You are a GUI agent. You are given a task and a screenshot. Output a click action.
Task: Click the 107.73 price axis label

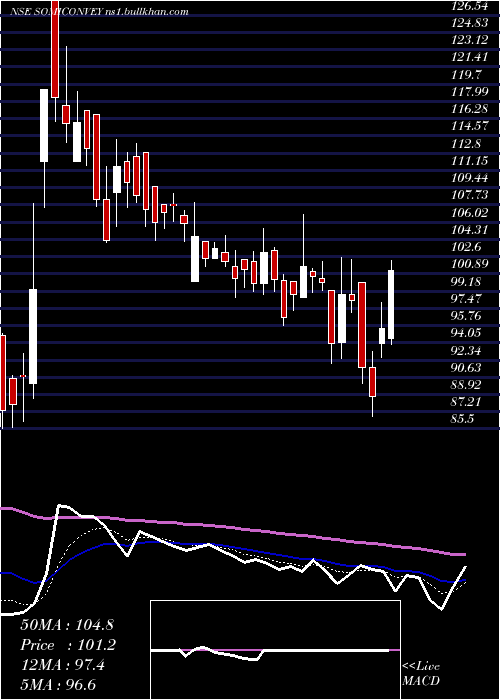coord(468,195)
